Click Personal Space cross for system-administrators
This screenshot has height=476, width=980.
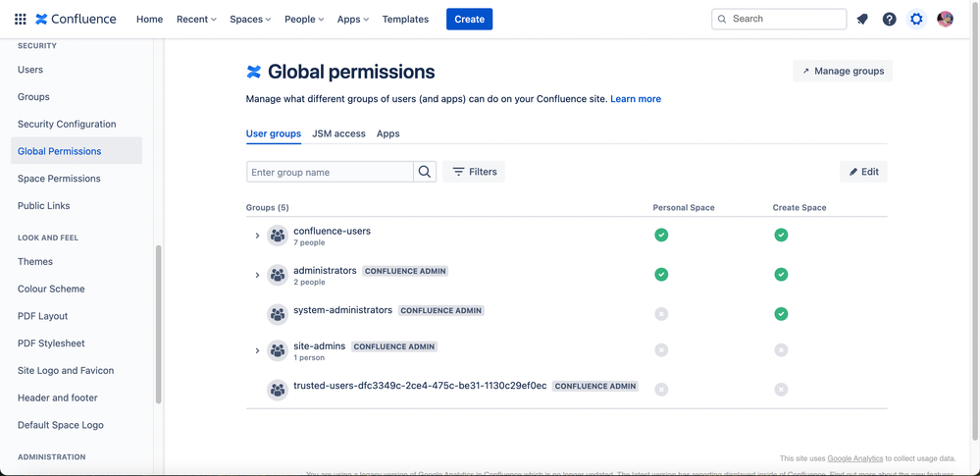[661, 314]
